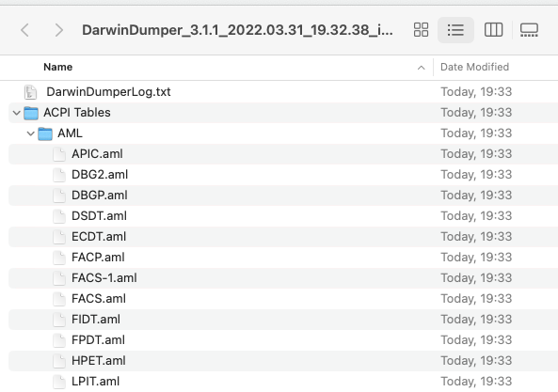This screenshot has width=558, height=392.
Task: Select the AML folder row
Action: (283, 133)
